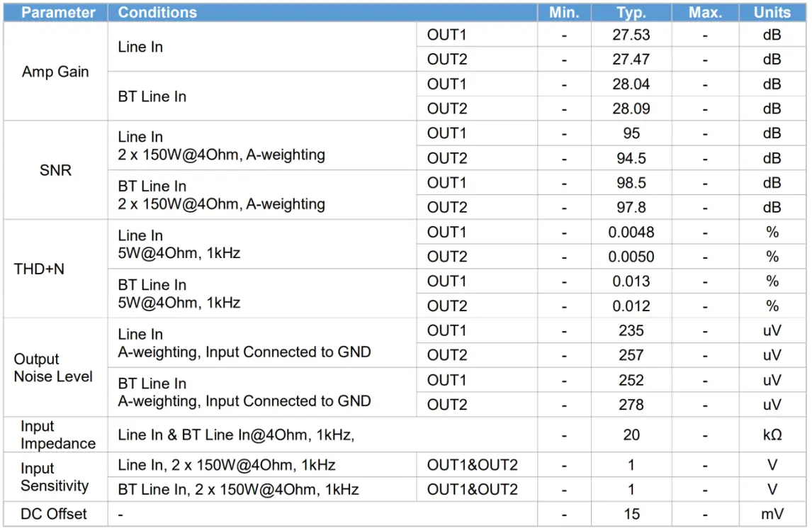
Task: Select the DC Offset row label
Action: point(55,514)
